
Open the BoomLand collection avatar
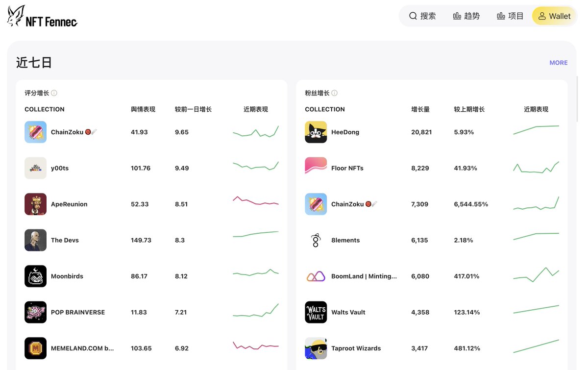(316, 276)
